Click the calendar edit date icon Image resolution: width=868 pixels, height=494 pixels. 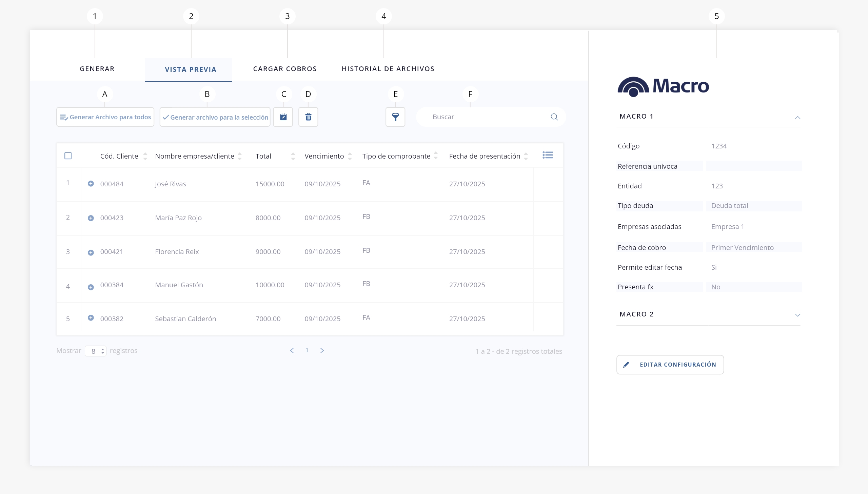click(x=283, y=117)
